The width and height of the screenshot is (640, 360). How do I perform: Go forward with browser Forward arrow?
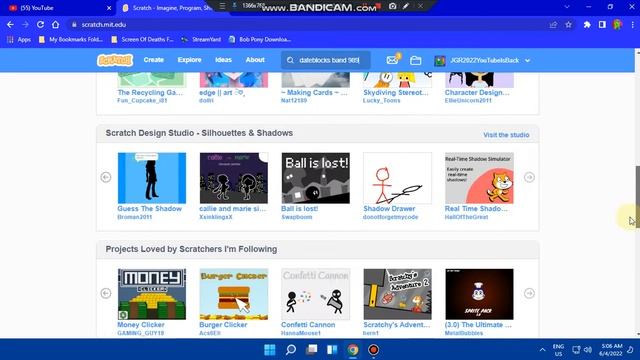pyautogui.click(x=25, y=24)
